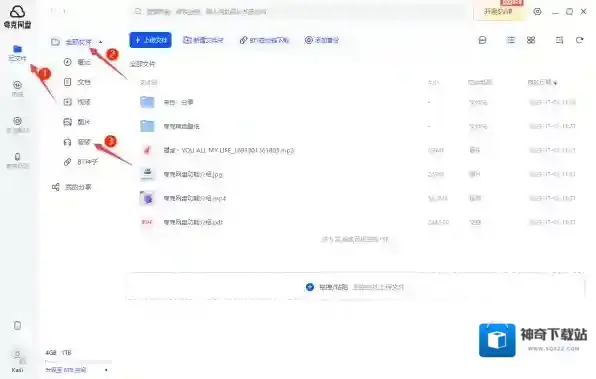Click the blue 上传文件 upload button
This screenshot has height=379, width=596.
coord(151,40)
